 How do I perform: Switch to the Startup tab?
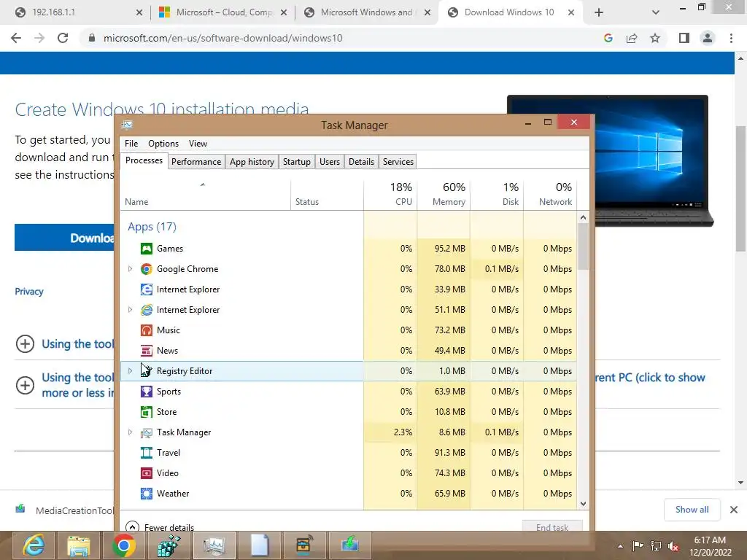297,162
